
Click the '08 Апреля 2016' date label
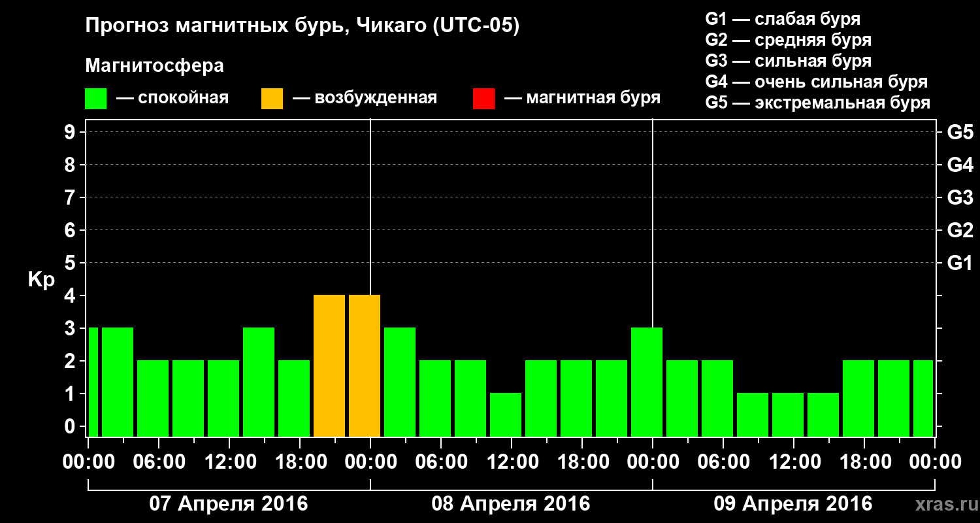[511, 504]
